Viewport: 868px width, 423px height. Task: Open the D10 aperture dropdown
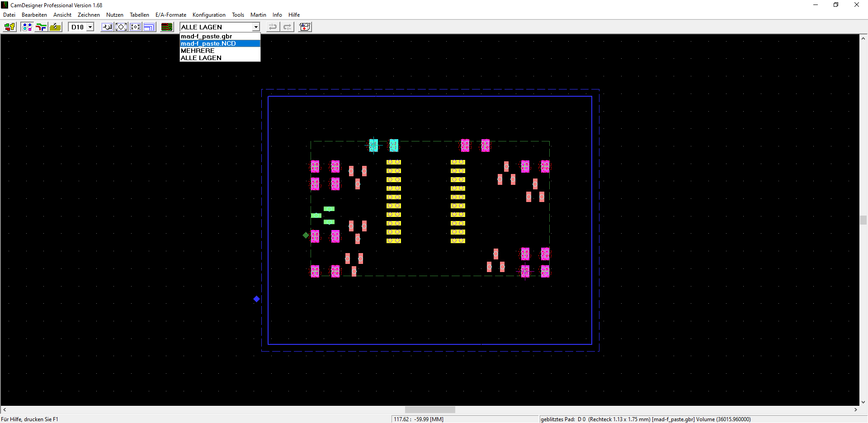pyautogui.click(x=90, y=27)
